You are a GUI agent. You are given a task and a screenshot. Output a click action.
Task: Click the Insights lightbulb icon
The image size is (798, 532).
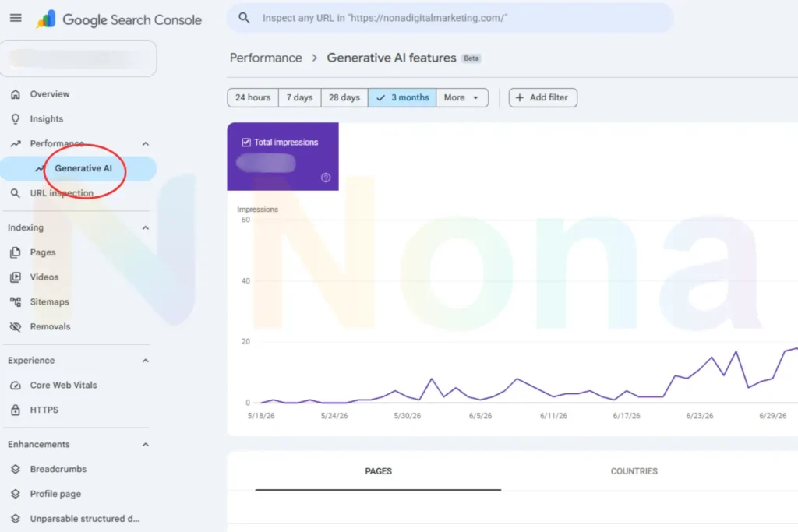[16, 119]
